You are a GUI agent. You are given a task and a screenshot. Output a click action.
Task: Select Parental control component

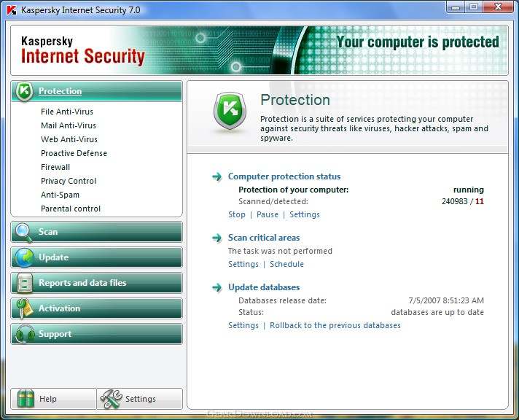(71, 209)
